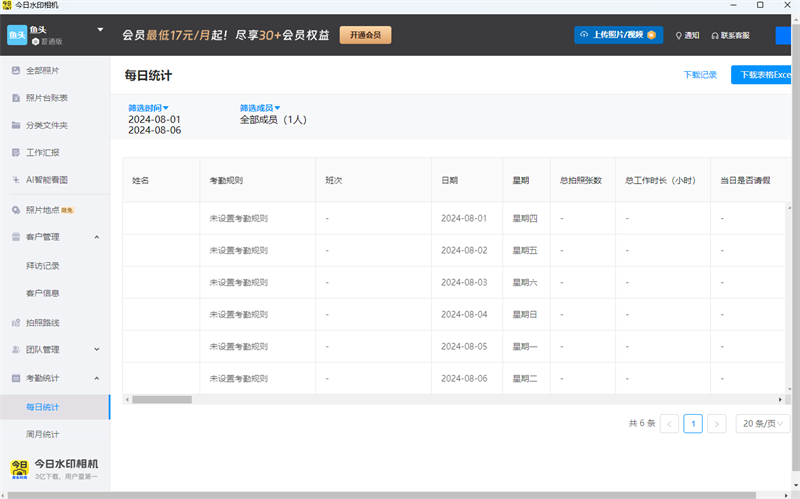The height and width of the screenshot is (499, 800).
Task: Collapse the 客户管理 sidebar group
Action: pos(96,237)
